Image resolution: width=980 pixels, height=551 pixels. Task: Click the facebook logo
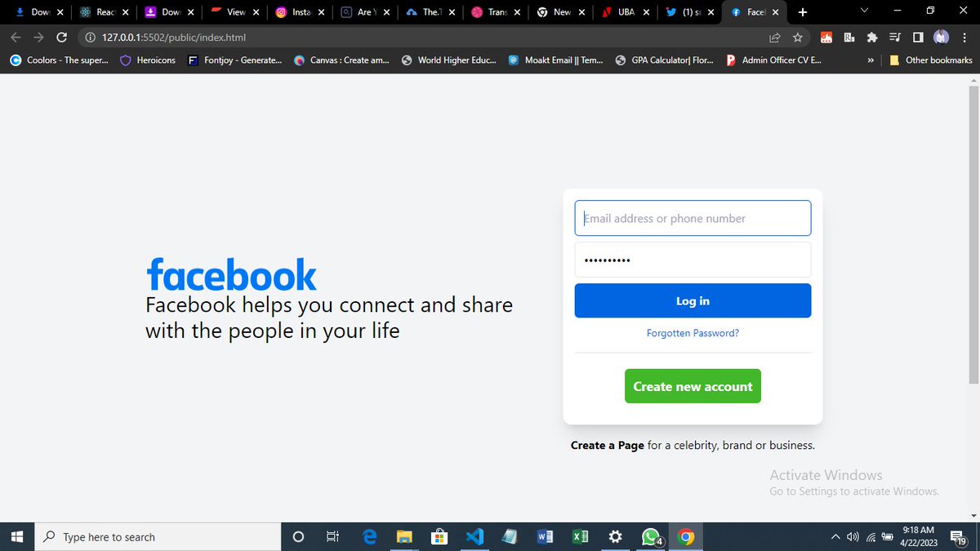(x=231, y=275)
